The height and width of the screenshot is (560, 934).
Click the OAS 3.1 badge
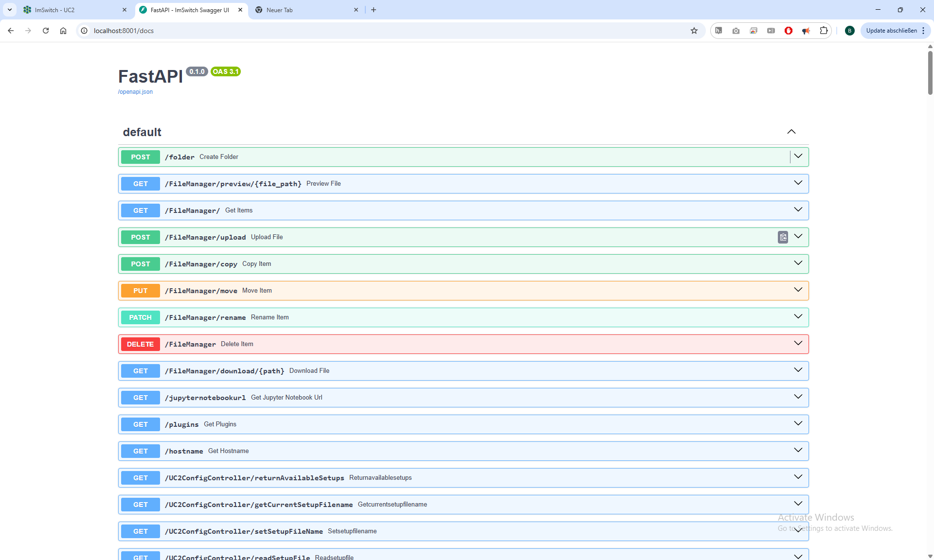(x=226, y=71)
